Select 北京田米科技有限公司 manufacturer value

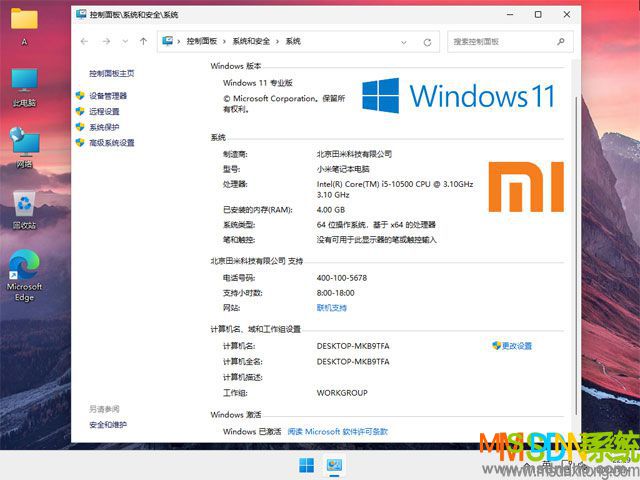pyautogui.click(x=354, y=154)
